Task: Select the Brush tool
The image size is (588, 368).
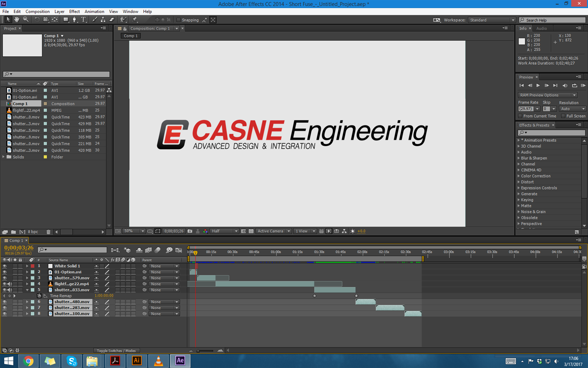Action: (x=94, y=20)
